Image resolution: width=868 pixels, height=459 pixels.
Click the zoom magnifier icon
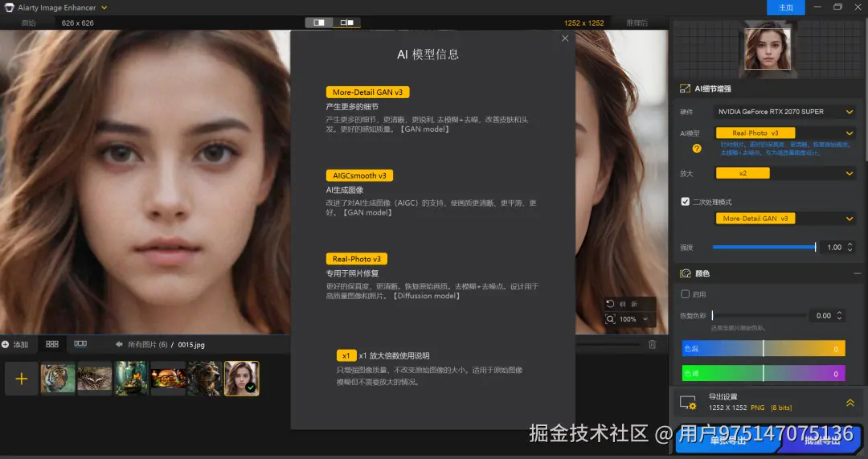610,319
